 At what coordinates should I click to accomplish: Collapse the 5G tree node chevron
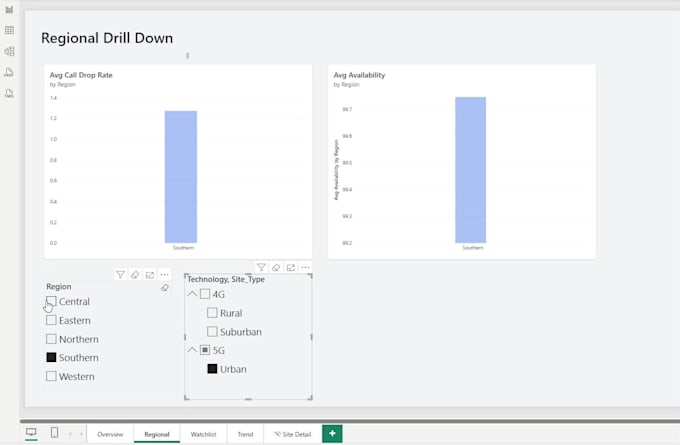coord(192,350)
